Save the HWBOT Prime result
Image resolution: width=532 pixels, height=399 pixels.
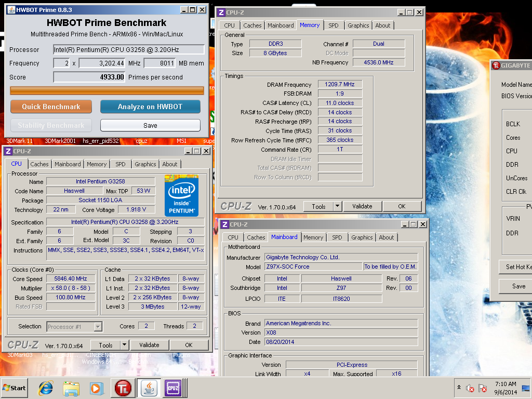click(150, 126)
